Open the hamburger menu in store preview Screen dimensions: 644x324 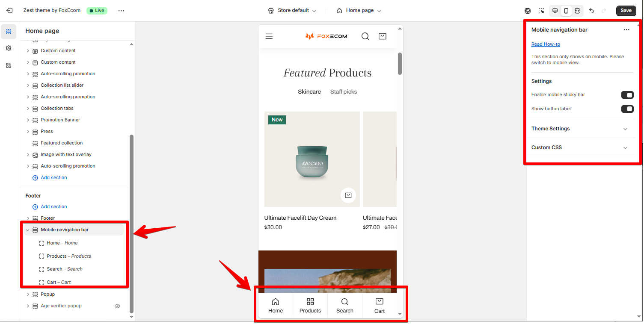point(269,36)
